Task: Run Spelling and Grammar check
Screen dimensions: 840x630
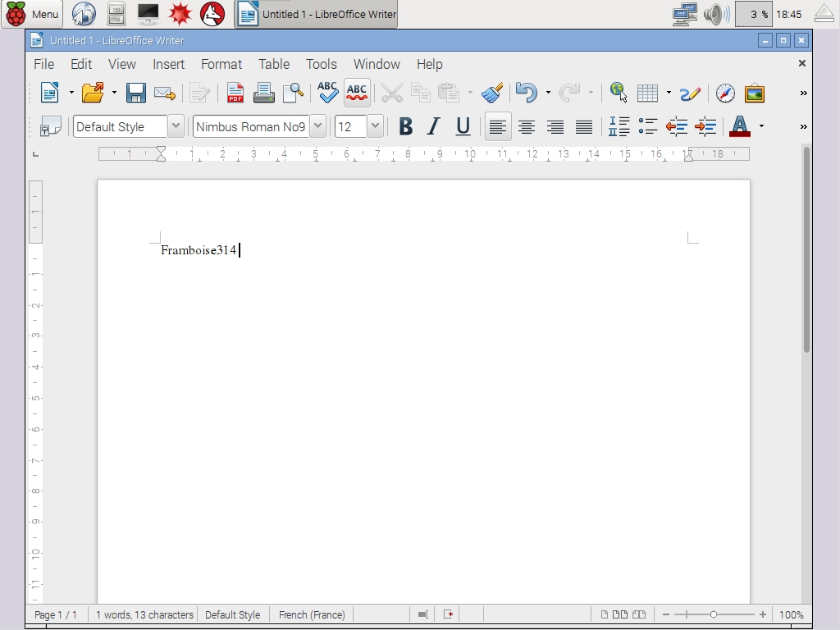Action: pyautogui.click(x=327, y=92)
